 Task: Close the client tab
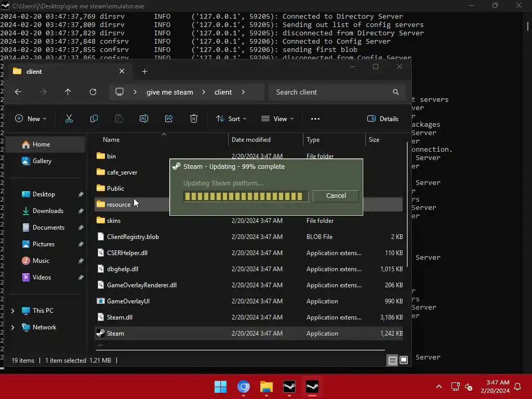pos(122,71)
